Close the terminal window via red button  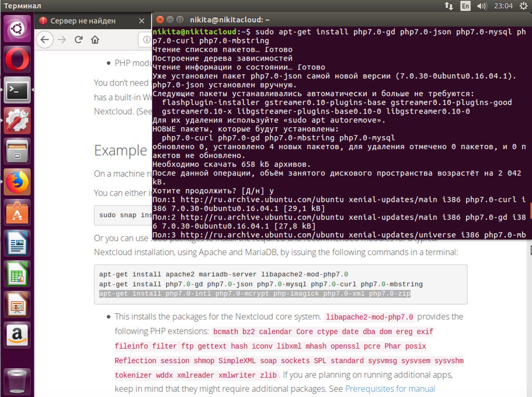pos(160,20)
